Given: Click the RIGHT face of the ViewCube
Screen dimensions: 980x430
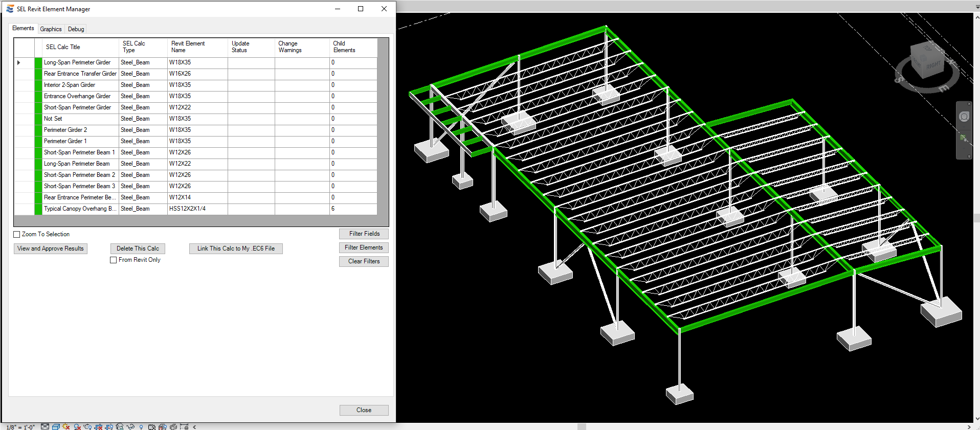Looking at the screenshot, I should pos(933,65).
